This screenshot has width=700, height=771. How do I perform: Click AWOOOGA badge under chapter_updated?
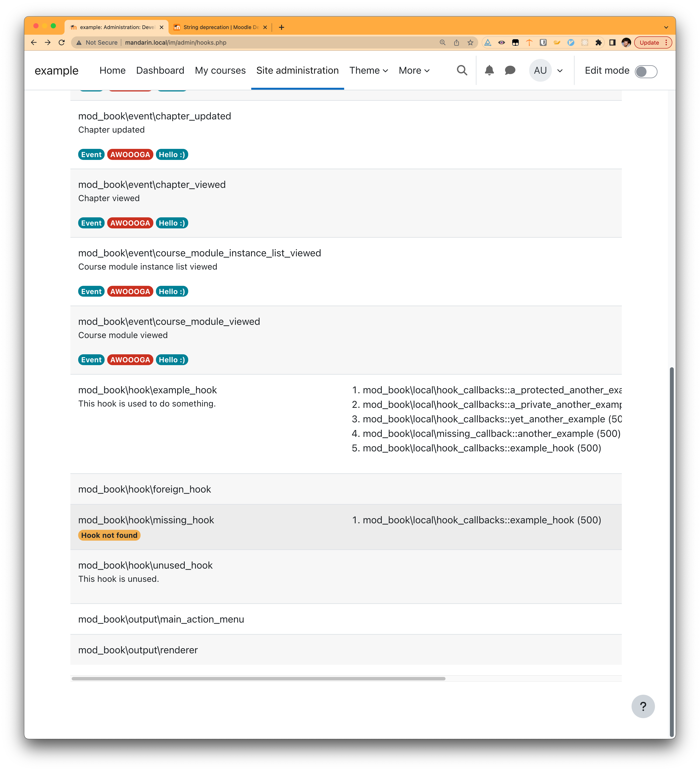(130, 155)
